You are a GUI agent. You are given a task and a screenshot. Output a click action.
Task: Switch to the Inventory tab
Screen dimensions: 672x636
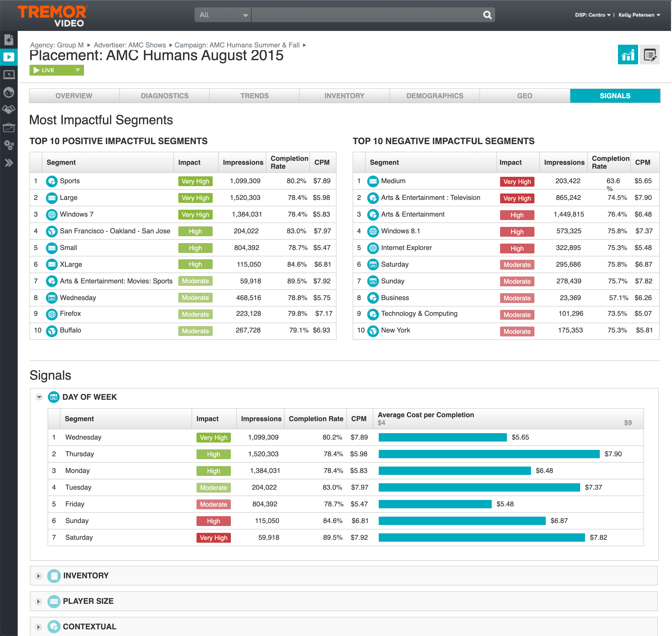344,96
